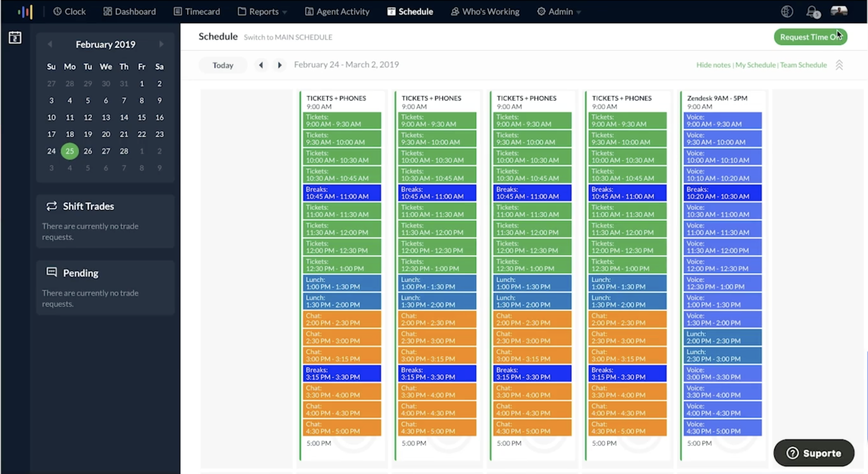Image resolution: width=868 pixels, height=474 pixels.
Task: Advance mini calendar to next month
Action: point(161,44)
